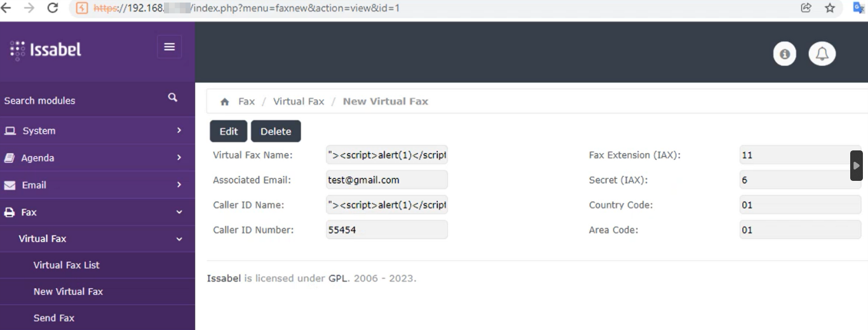Click the 'Caller ID Number:' label
The width and height of the screenshot is (868, 330).
pyautogui.click(x=254, y=230)
